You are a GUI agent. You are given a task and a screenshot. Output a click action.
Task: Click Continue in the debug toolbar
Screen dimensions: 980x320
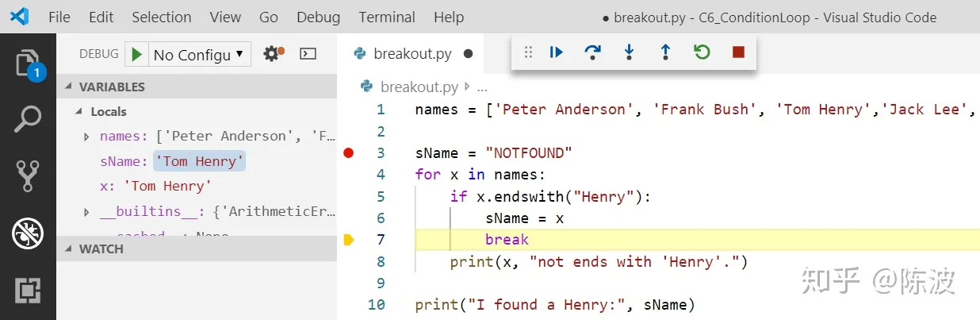tap(557, 52)
